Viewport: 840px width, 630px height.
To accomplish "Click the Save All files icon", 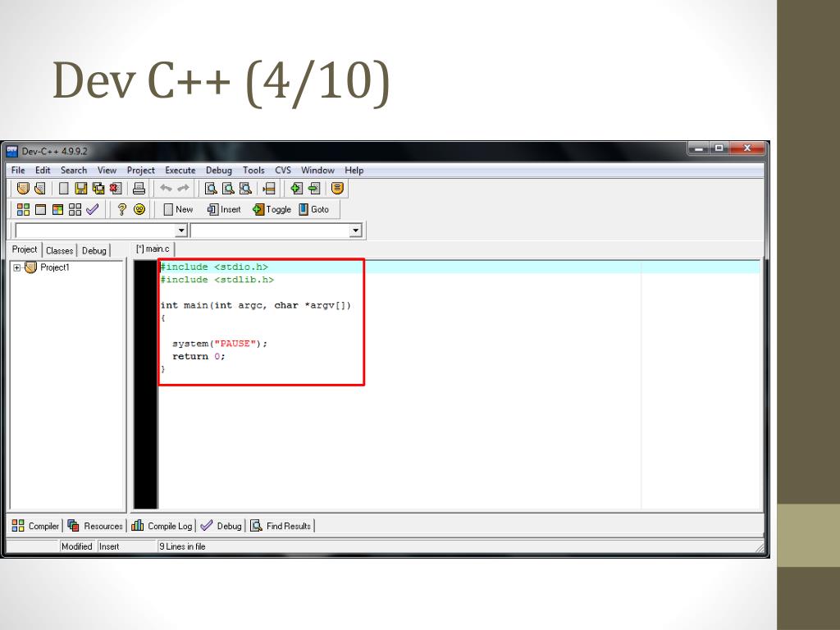I will click(98, 188).
